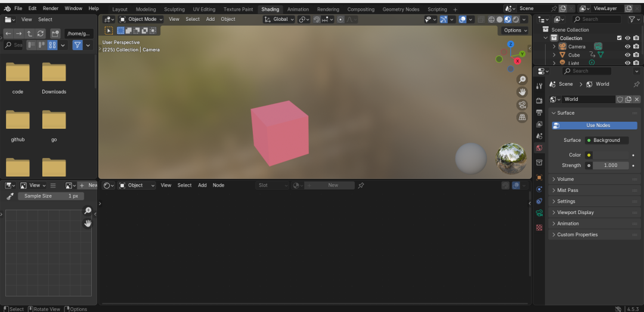Open the shader type Object dropdown in node editor
644x312 pixels.
(137, 186)
